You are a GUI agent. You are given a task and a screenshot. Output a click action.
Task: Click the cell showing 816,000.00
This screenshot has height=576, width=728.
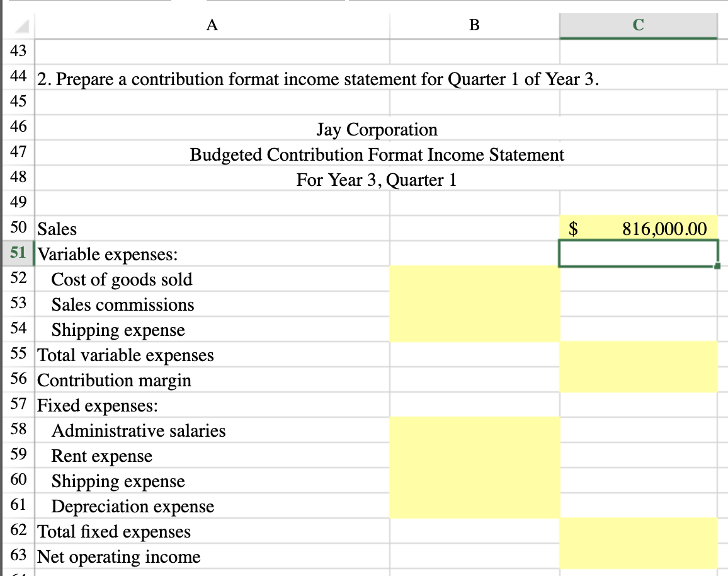click(639, 229)
